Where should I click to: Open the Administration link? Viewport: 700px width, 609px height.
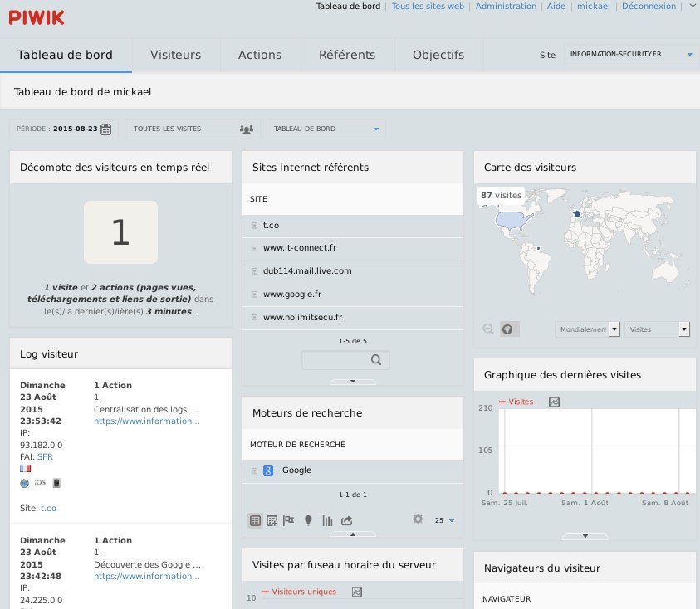(507, 6)
